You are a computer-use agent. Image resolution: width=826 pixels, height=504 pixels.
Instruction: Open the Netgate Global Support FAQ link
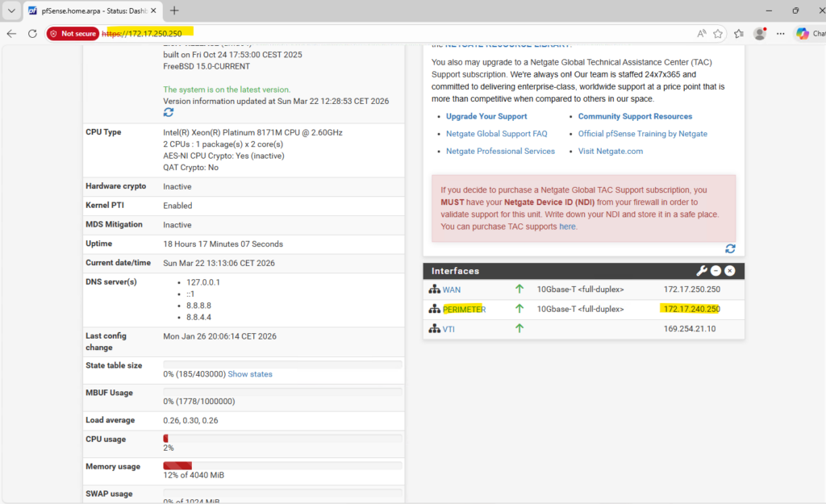(496, 134)
